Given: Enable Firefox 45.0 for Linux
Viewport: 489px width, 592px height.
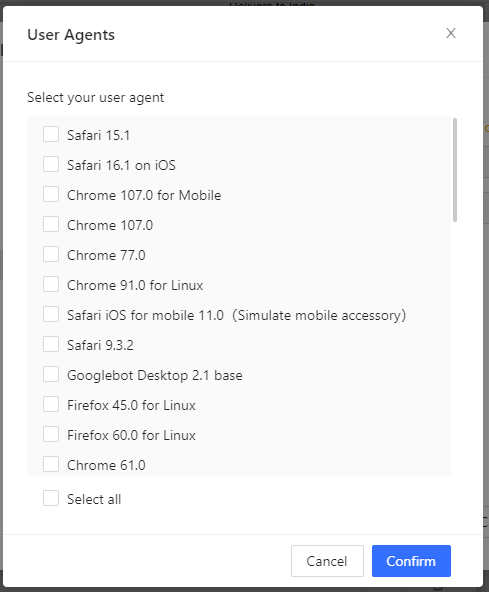Looking at the screenshot, I should pyautogui.click(x=51, y=404).
